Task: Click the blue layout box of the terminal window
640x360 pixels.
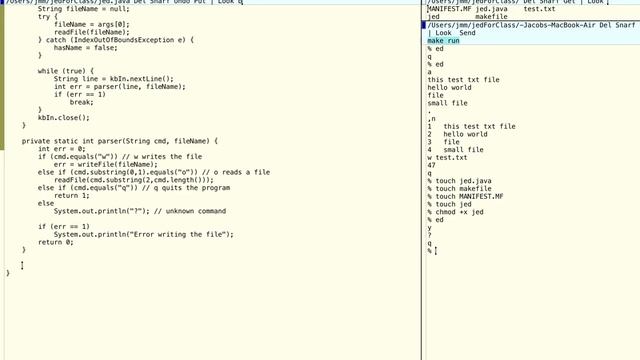Action: click(x=424, y=25)
